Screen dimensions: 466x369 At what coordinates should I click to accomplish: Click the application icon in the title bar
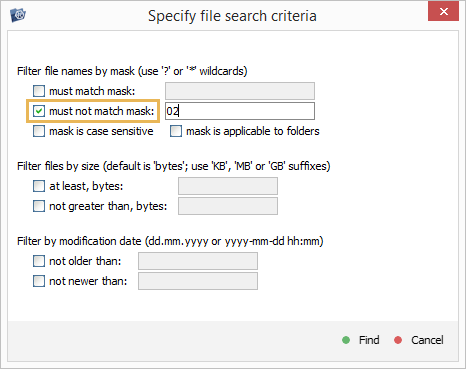[x=18, y=15]
